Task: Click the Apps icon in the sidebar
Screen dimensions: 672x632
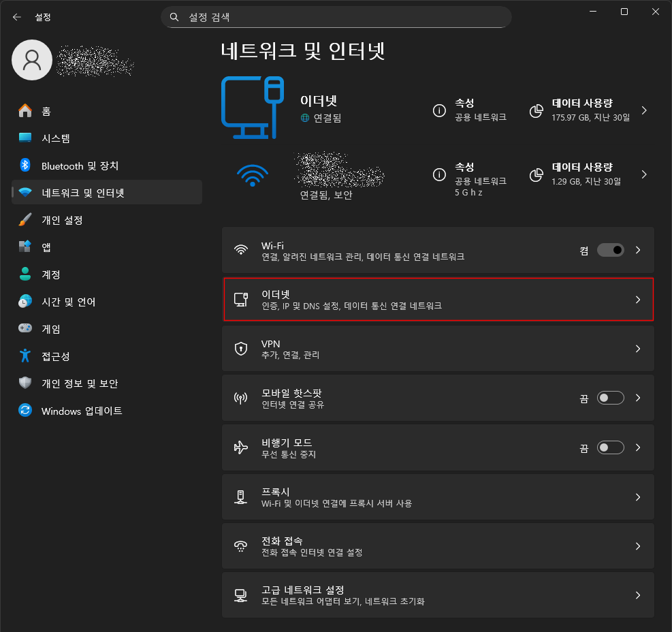Action: [x=25, y=247]
